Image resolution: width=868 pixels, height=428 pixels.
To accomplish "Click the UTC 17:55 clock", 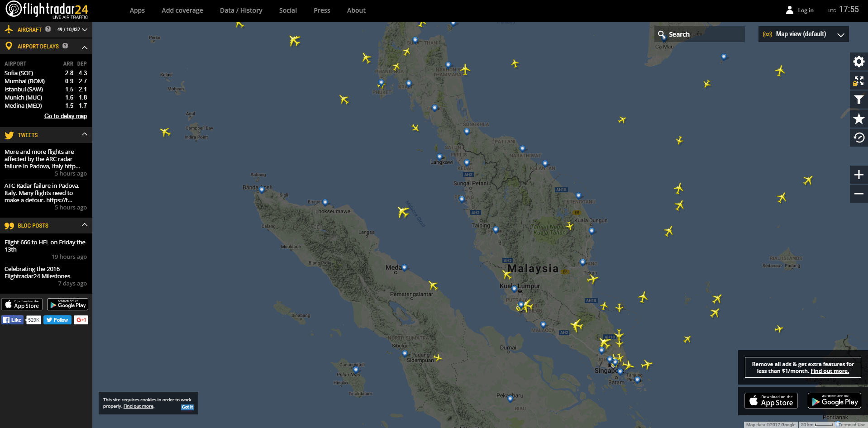I will [844, 10].
